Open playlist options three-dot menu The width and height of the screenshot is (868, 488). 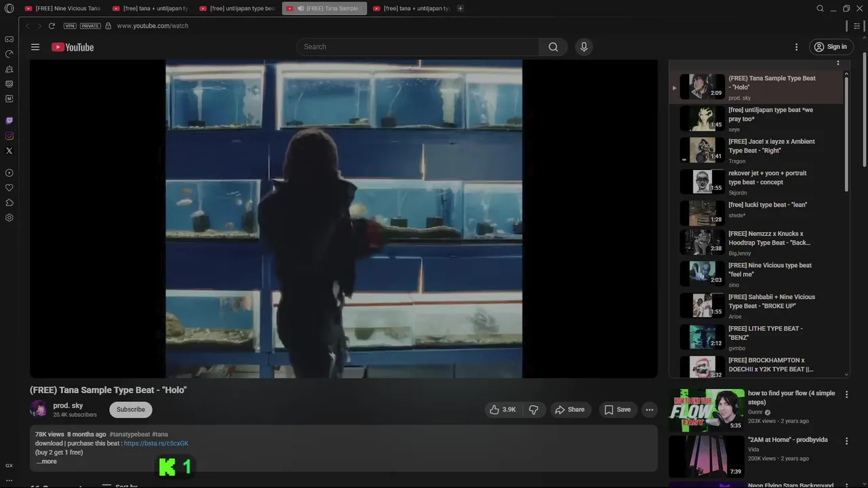coord(837,62)
